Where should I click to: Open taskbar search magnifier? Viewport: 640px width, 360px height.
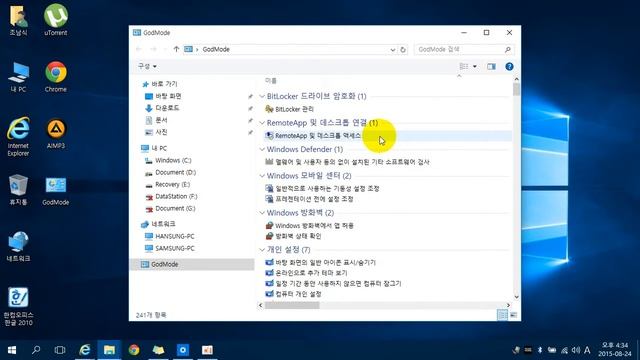36,350
